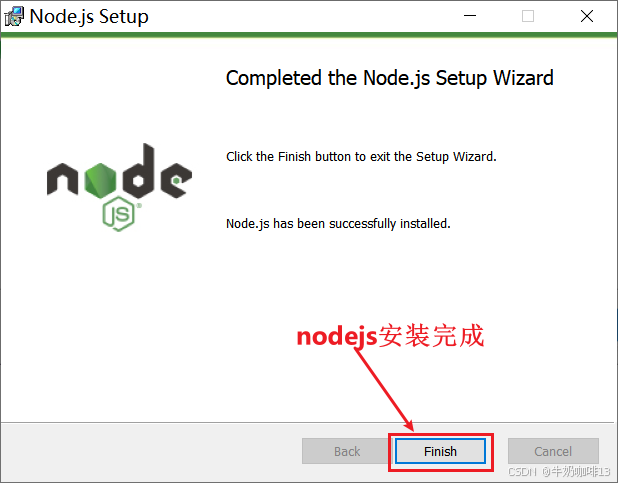The height and width of the screenshot is (483, 618).
Task: Click the letter 'n' in the node logo
Action: tap(62, 179)
